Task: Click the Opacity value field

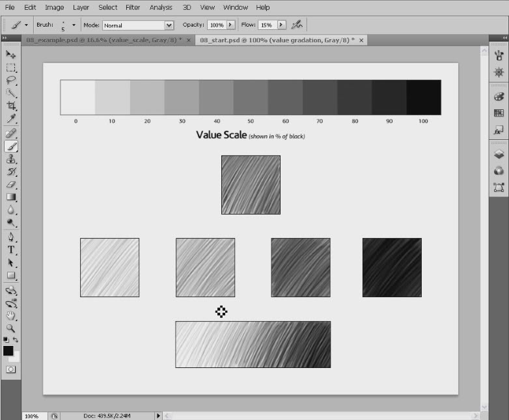Action: (217, 25)
